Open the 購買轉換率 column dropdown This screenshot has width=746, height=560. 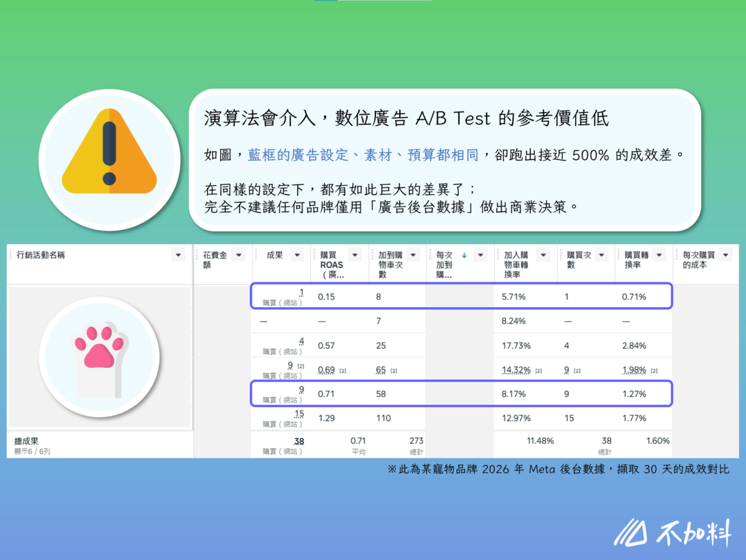658,255
